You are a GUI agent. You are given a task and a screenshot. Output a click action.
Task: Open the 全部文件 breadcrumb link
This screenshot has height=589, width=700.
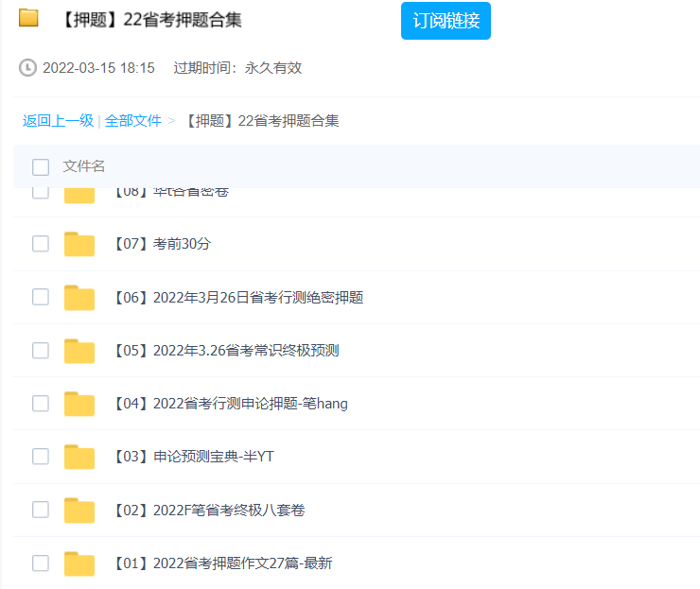[x=133, y=120]
